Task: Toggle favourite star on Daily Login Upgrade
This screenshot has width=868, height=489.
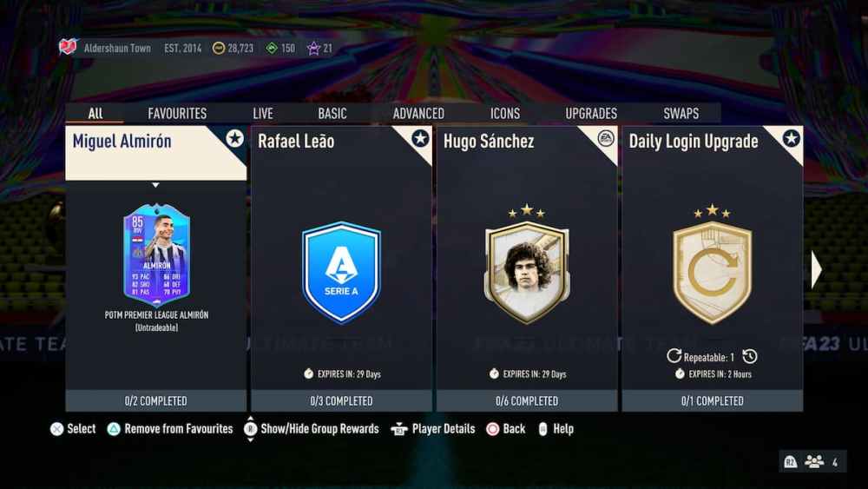Action: 791,138
